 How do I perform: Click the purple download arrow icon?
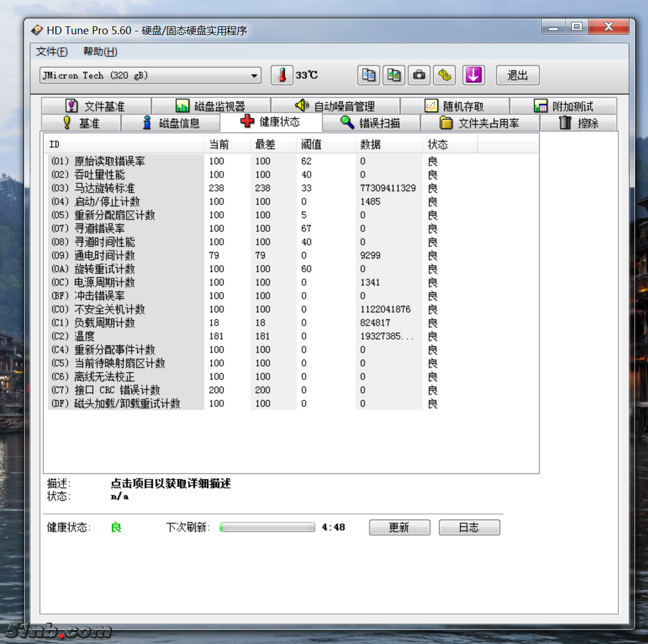coord(473,75)
